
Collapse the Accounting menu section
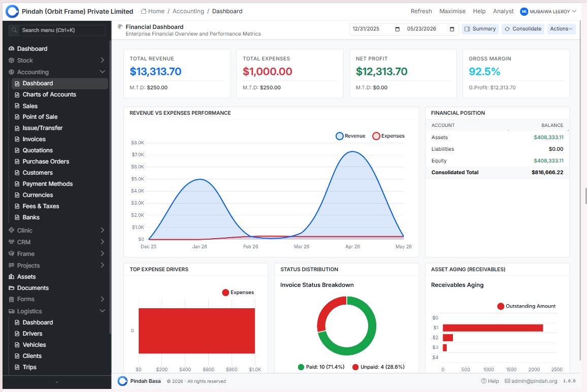click(56, 72)
